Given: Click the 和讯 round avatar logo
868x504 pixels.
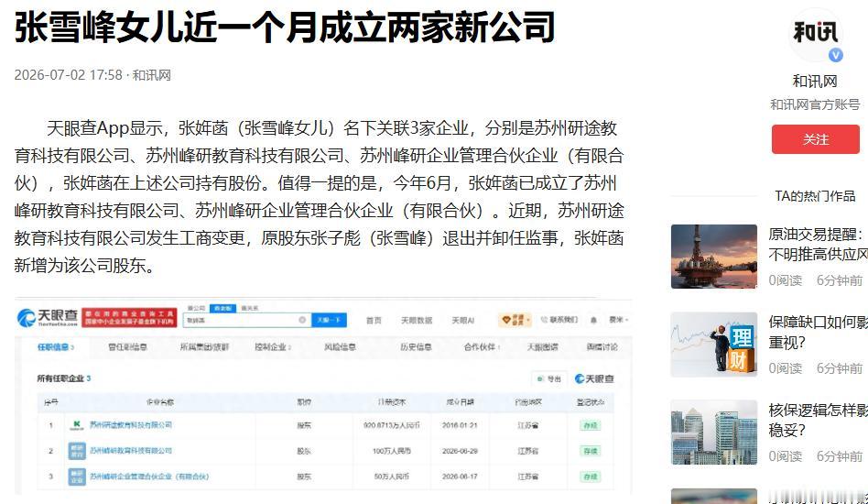Looking at the screenshot, I should point(816,34).
